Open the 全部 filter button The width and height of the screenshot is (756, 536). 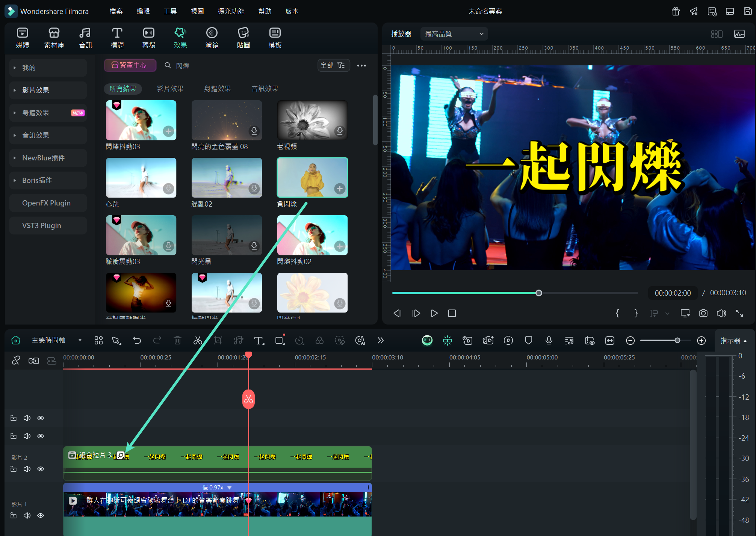[x=333, y=65]
